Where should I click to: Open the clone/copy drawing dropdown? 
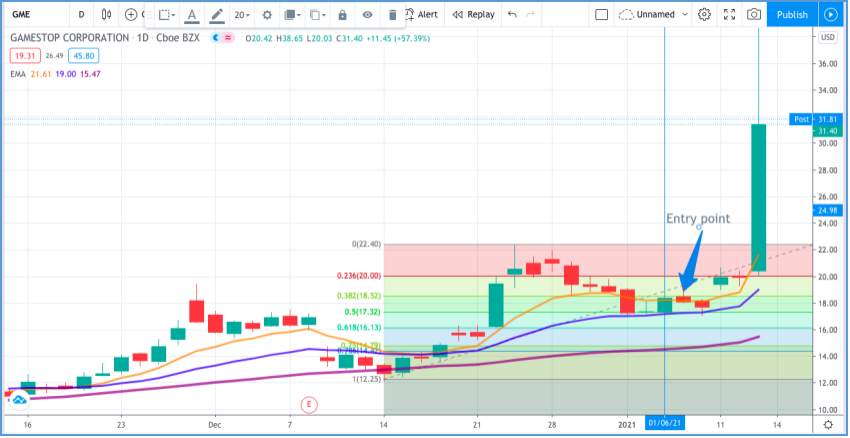pyautogui.click(x=318, y=15)
